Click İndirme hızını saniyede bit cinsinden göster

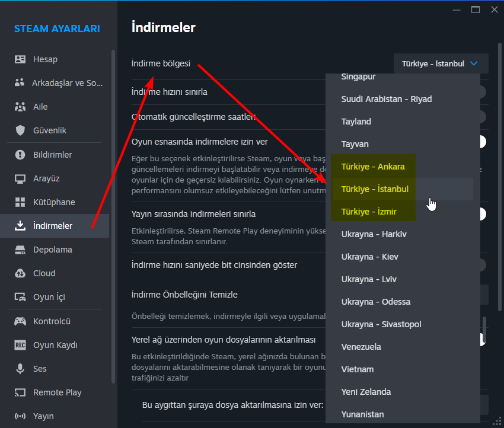pos(214,265)
